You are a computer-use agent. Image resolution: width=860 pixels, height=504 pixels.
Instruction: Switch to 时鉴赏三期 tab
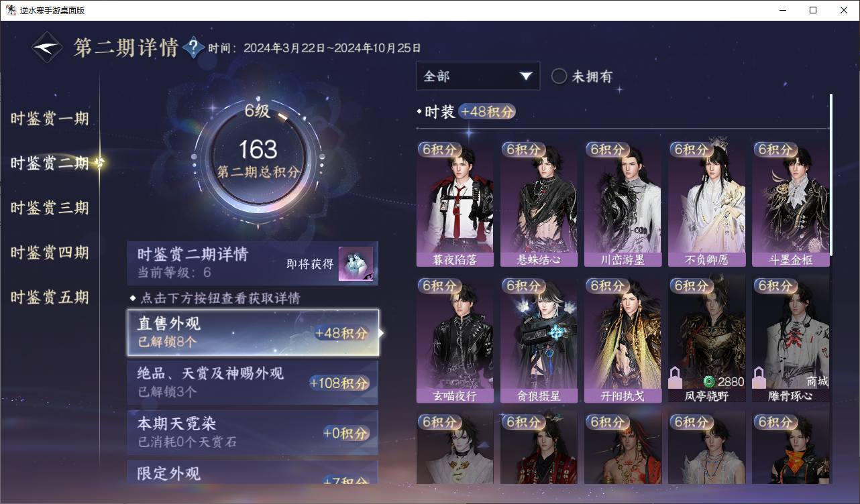coord(50,208)
